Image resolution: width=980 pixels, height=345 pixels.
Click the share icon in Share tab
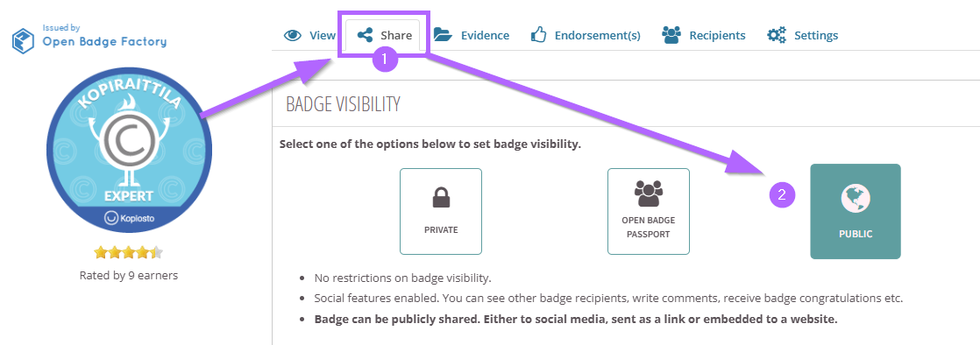[365, 35]
